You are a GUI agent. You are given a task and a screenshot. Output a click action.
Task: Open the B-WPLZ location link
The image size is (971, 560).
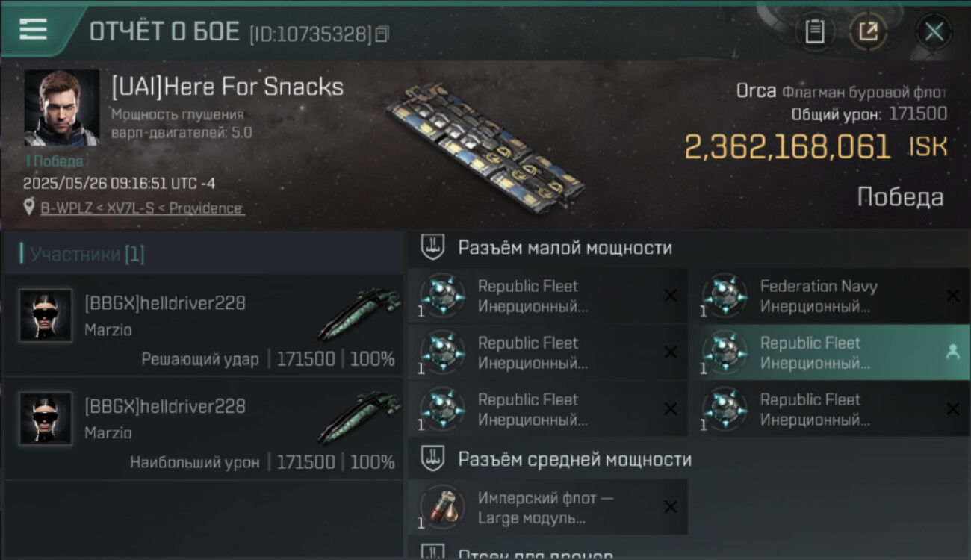tap(142, 208)
